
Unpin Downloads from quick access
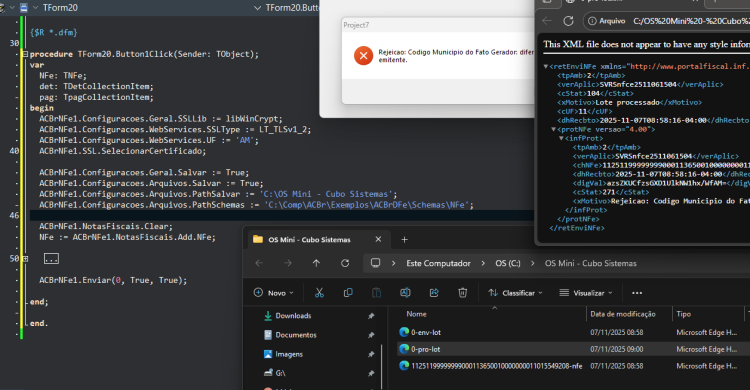click(x=371, y=316)
